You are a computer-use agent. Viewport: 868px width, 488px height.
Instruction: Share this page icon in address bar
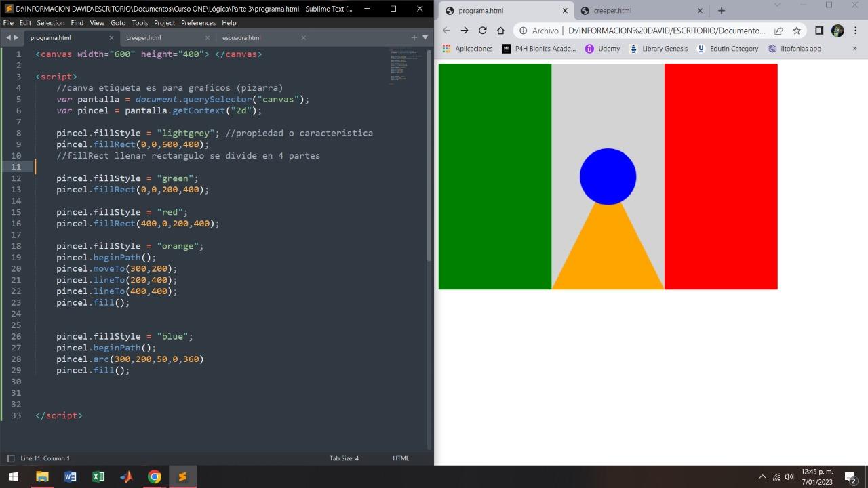pos(778,30)
